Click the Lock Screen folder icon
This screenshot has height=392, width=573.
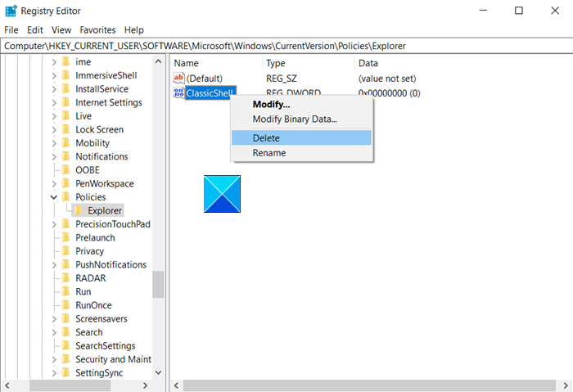coord(66,129)
